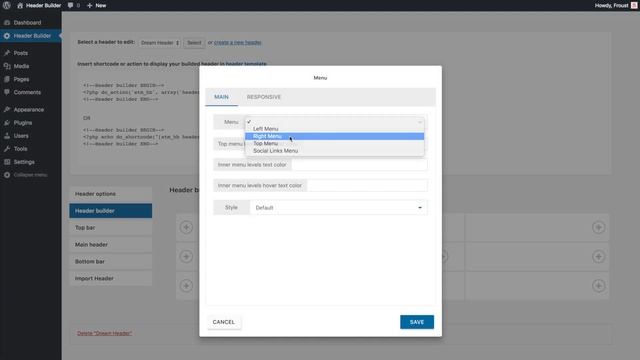
Task: Select Social Links Menu option
Action: pos(334,151)
